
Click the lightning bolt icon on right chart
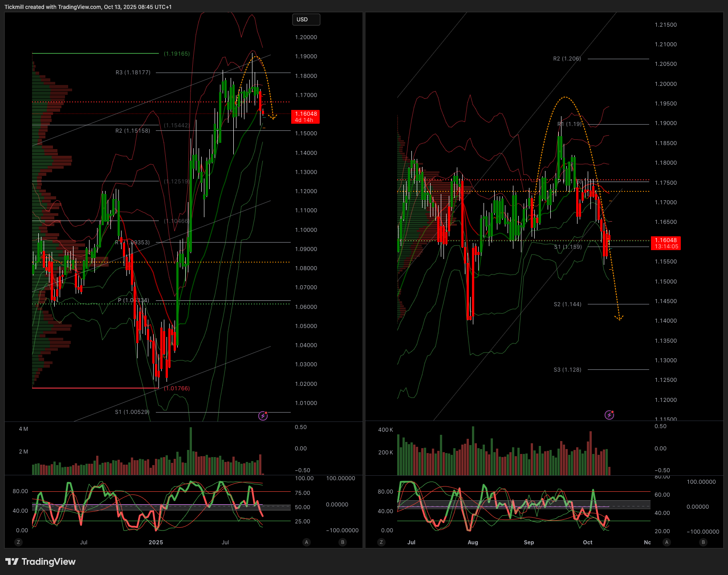coord(609,415)
